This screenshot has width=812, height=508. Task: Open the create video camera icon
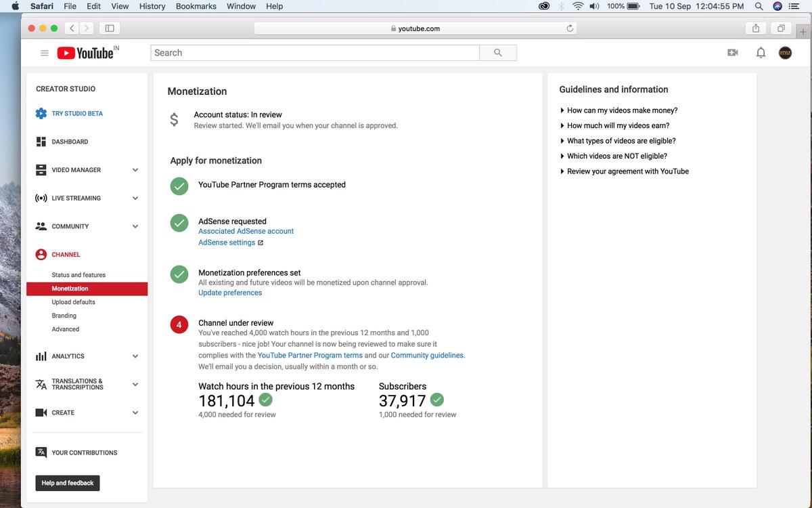[733, 53]
